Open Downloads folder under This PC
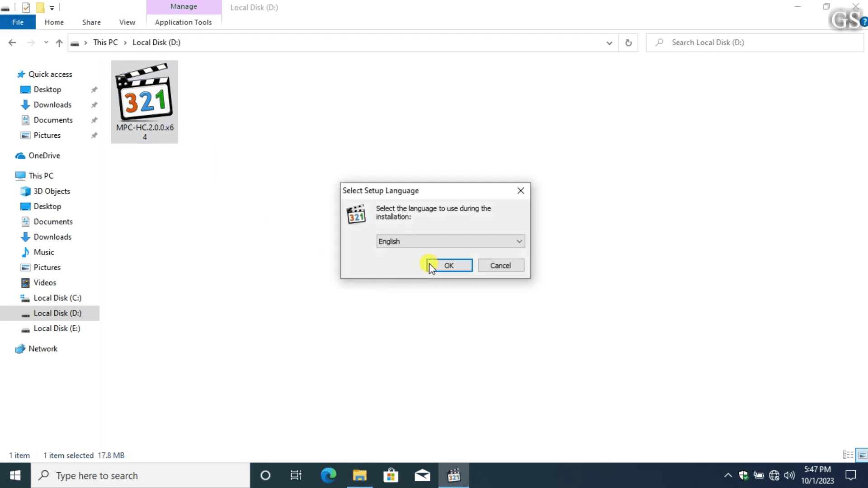The image size is (868, 488). pyautogui.click(x=52, y=237)
